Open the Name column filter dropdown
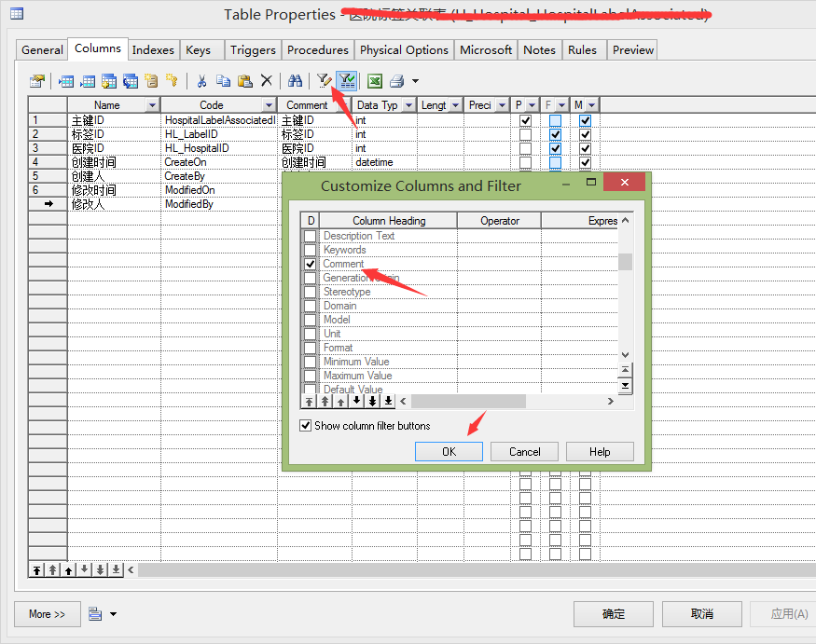Image resolution: width=816 pixels, height=644 pixels. pyautogui.click(x=152, y=105)
